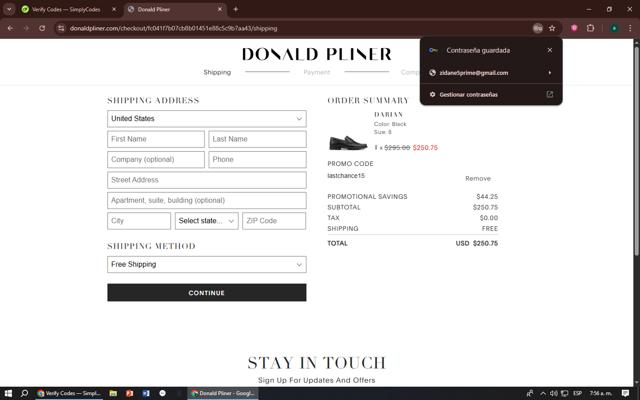Click the City field
This screenshot has width=640, height=400.
point(139,221)
